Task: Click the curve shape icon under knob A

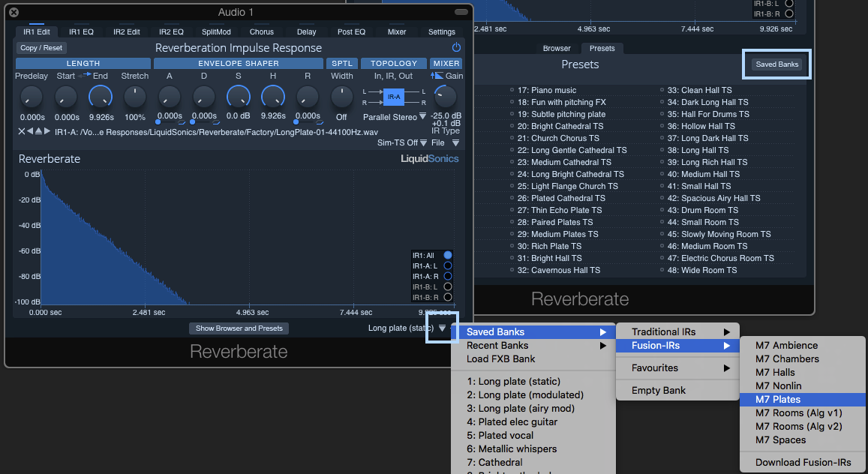Action: tap(182, 122)
